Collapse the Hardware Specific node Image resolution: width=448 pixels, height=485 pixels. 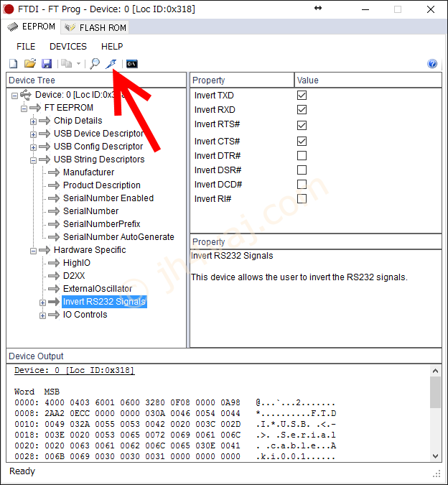(33, 251)
